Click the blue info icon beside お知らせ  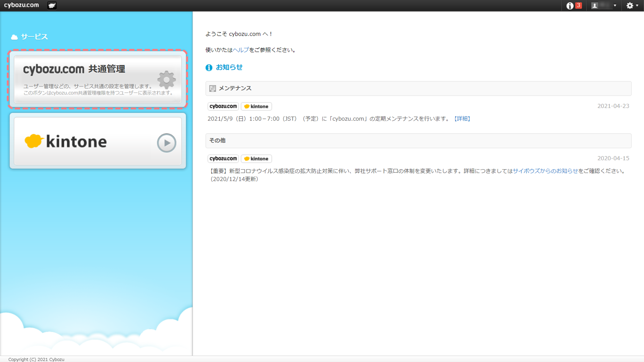pos(209,68)
